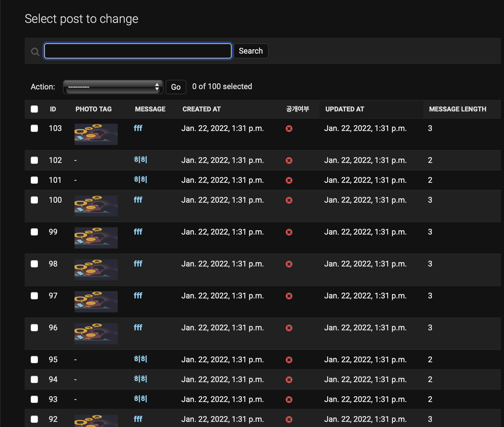Open the fff message link of post 97
This screenshot has width=504, height=427.
point(138,296)
